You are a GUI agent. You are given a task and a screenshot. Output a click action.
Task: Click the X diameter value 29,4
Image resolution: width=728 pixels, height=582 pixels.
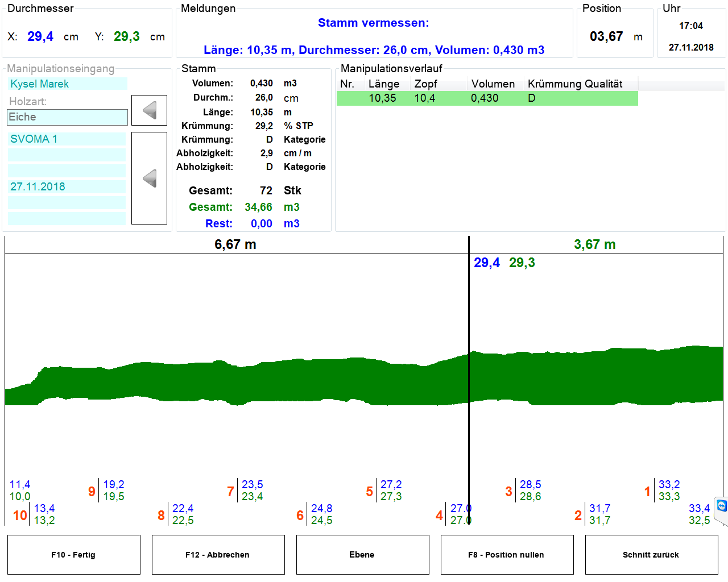[40, 36]
